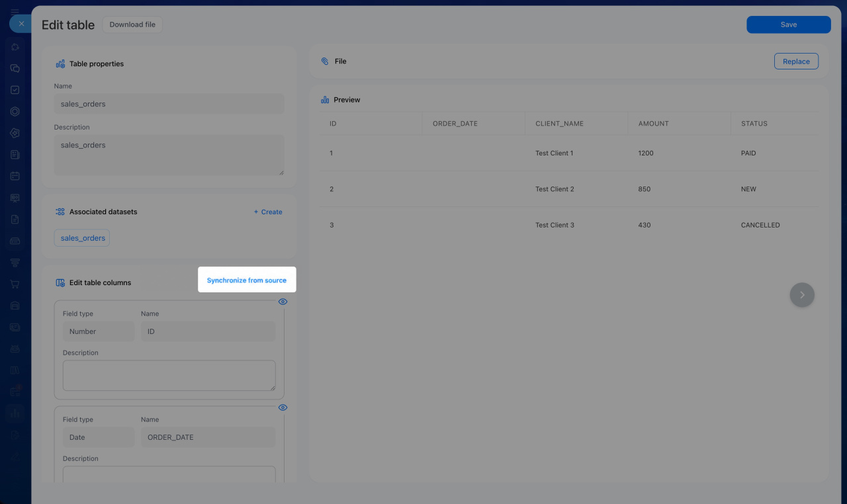Open the funnel icon in sidebar
The height and width of the screenshot is (504, 847).
tap(15, 263)
